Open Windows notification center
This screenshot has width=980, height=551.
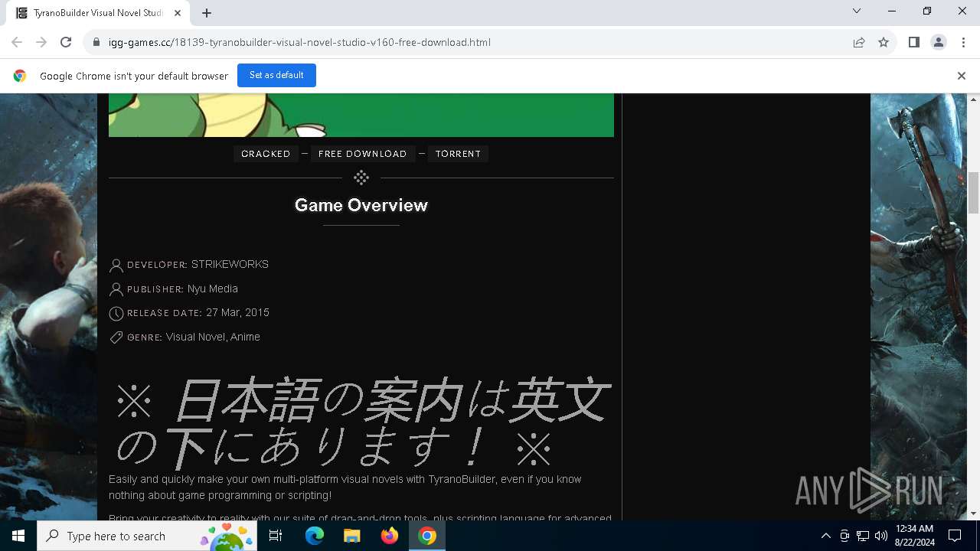click(955, 536)
